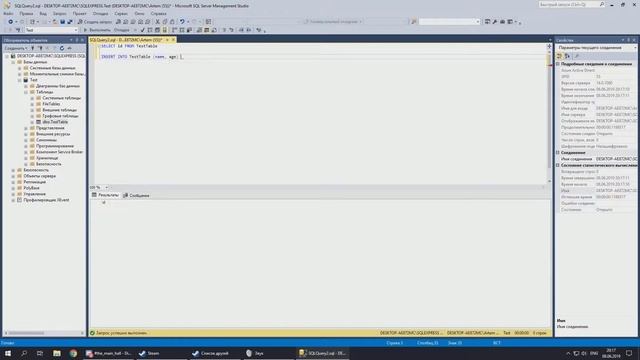Viewport: 640px width, 360px height.
Task: Display the estimated execution plan
Action: (x=150, y=30)
